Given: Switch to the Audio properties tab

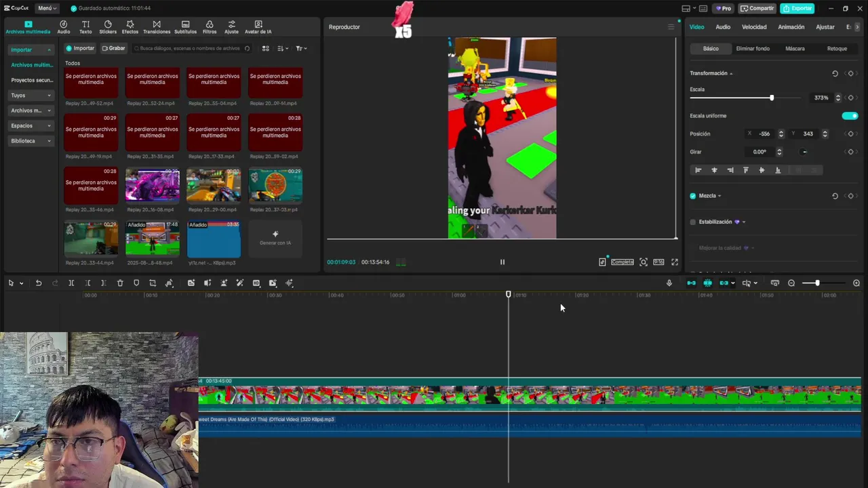Looking at the screenshot, I should point(723,27).
